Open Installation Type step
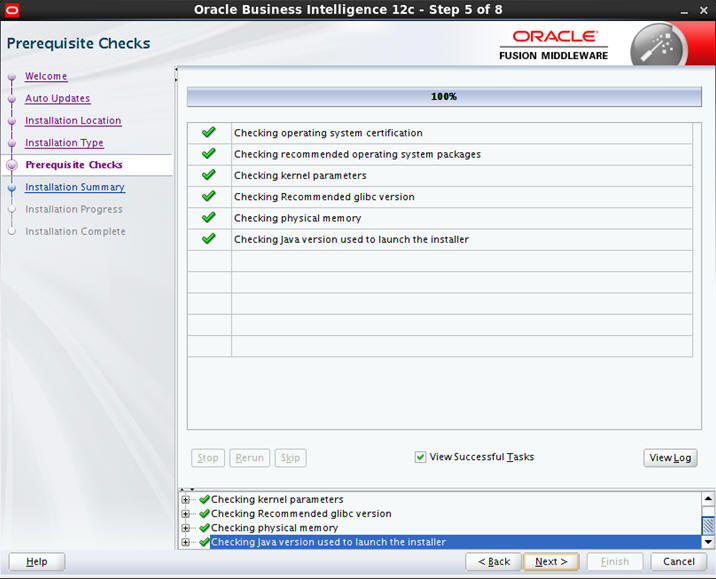Screen dimensions: 716x579 64,143
